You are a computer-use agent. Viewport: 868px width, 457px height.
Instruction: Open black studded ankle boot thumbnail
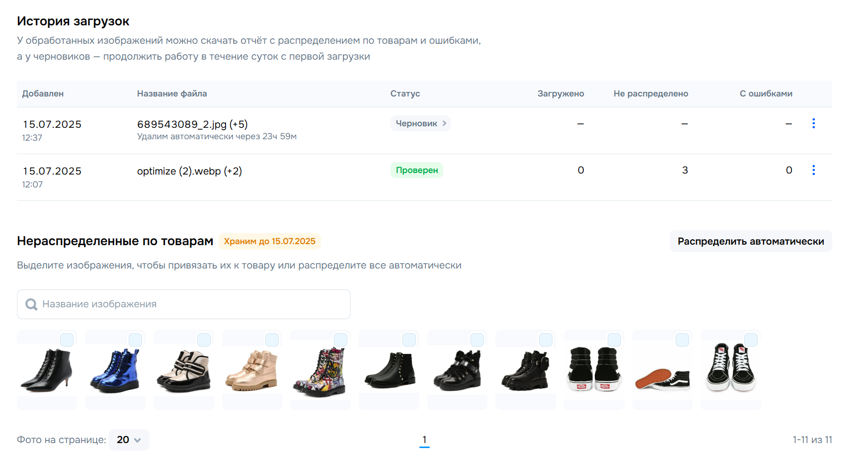[x=389, y=370]
